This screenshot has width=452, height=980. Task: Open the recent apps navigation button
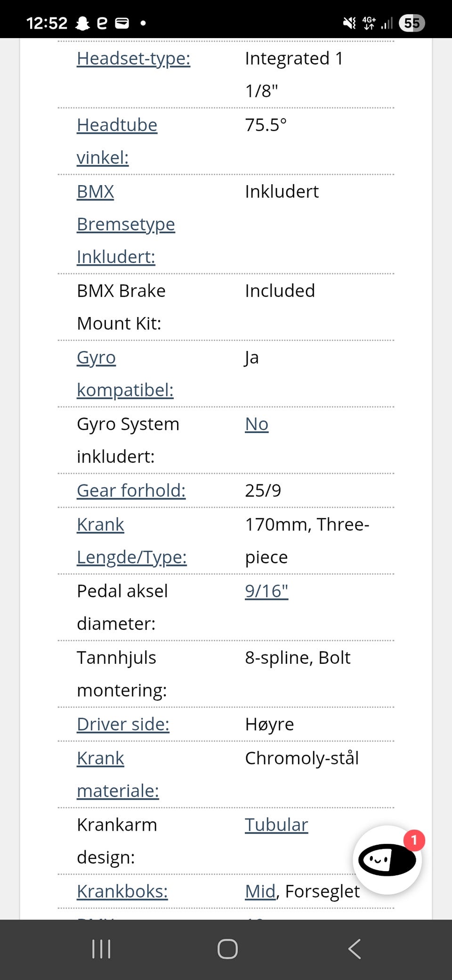[101, 949]
